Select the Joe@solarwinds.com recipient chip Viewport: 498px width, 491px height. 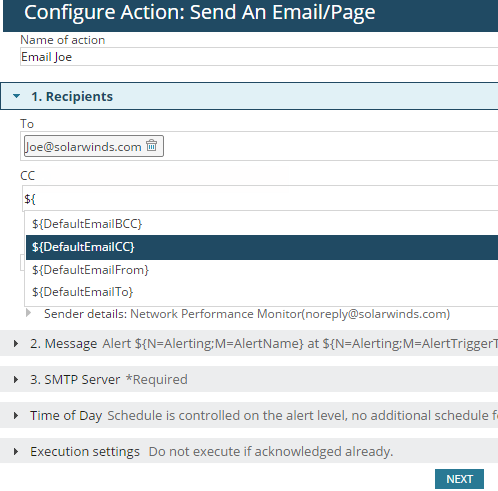tap(83, 147)
